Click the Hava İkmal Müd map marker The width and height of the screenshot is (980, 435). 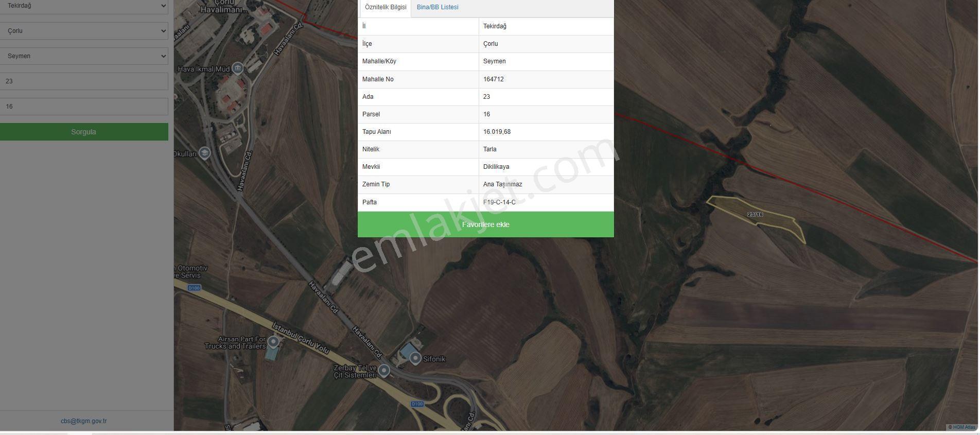click(x=237, y=68)
